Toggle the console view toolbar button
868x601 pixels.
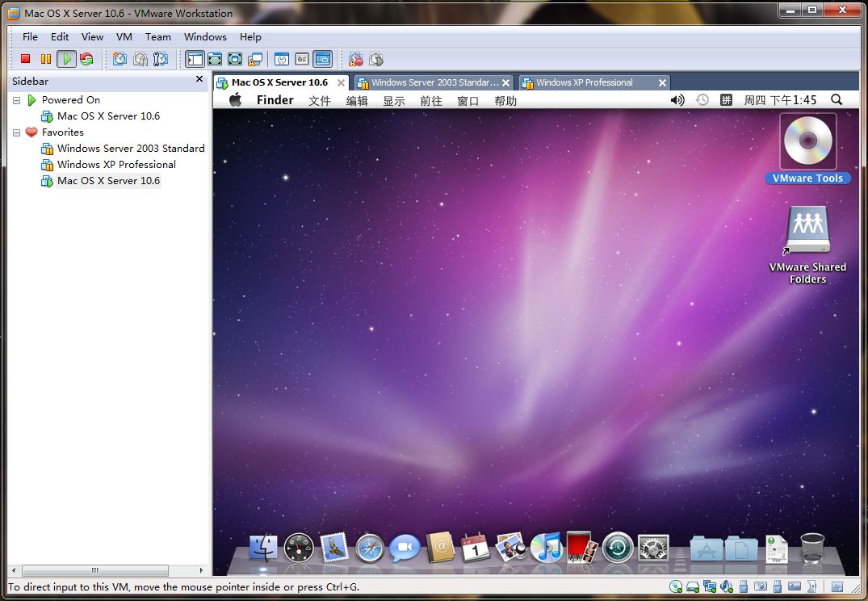tap(322, 59)
